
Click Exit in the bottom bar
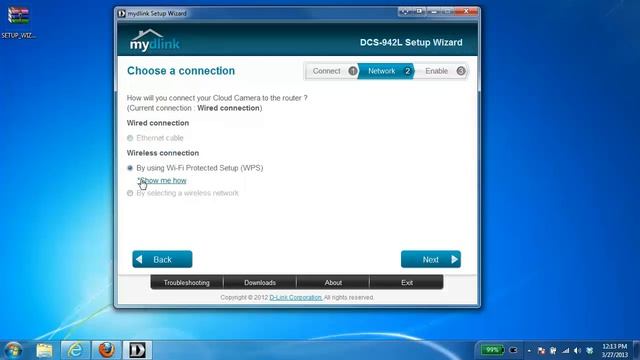click(x=407, y=282)
